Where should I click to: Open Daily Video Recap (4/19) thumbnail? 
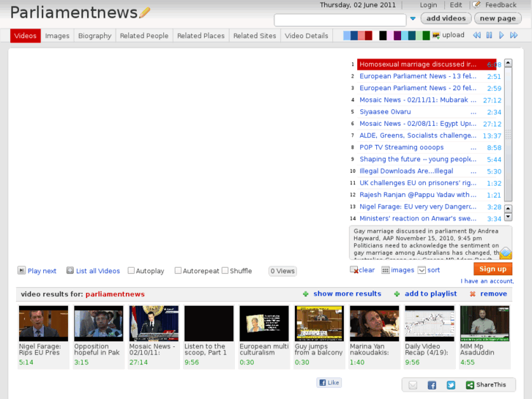(430, 323)
